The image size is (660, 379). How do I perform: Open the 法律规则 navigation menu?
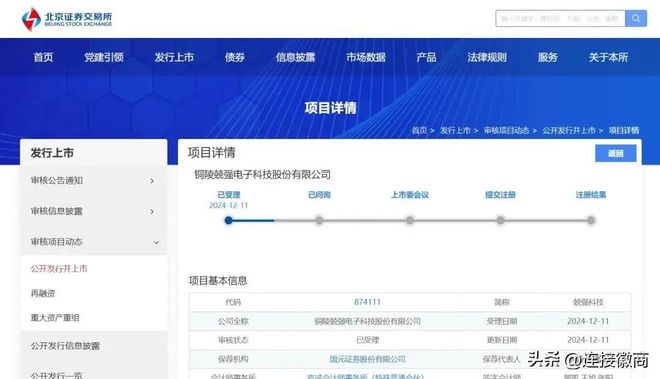[x=487, y=57]
